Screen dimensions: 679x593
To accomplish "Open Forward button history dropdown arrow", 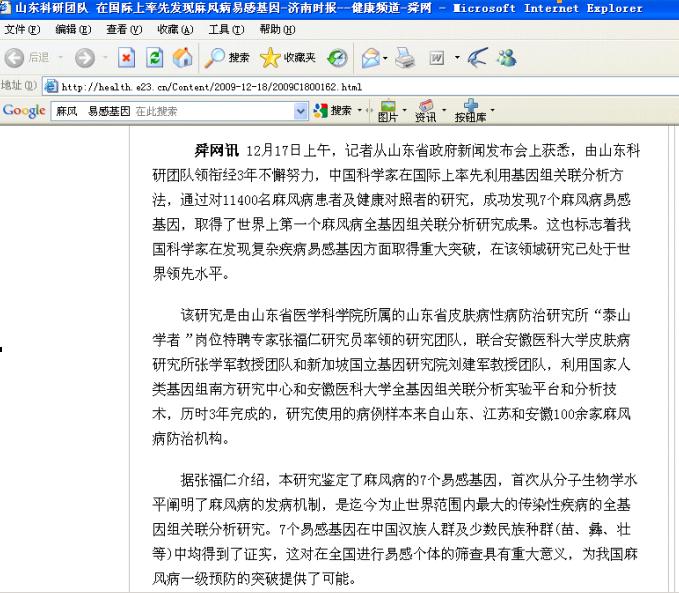I will click(x=105, y=58).
